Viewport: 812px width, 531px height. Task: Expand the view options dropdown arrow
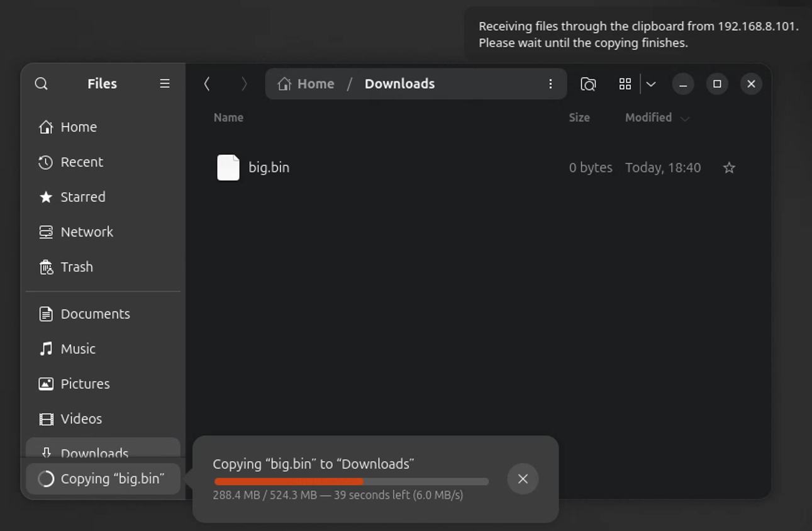(x=651, y=84)
